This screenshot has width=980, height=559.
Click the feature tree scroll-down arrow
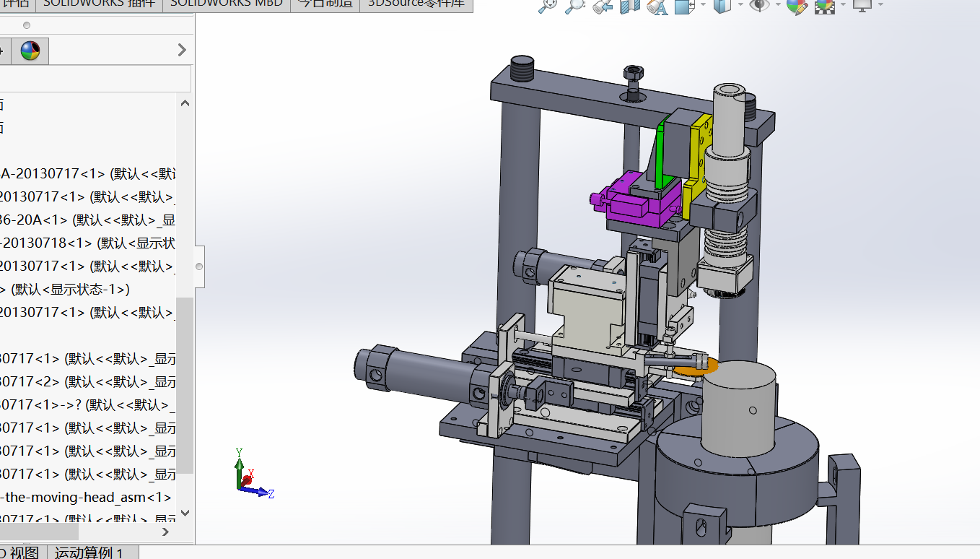(x=185, y=513)
